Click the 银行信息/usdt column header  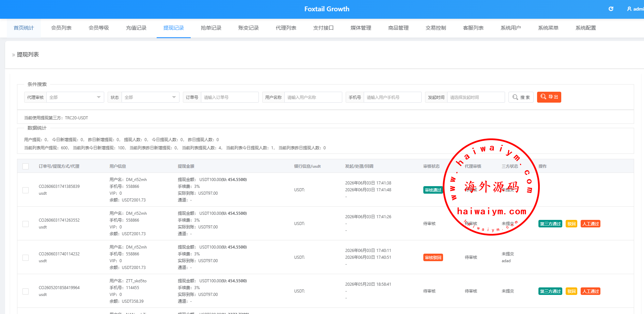(308, 166)
